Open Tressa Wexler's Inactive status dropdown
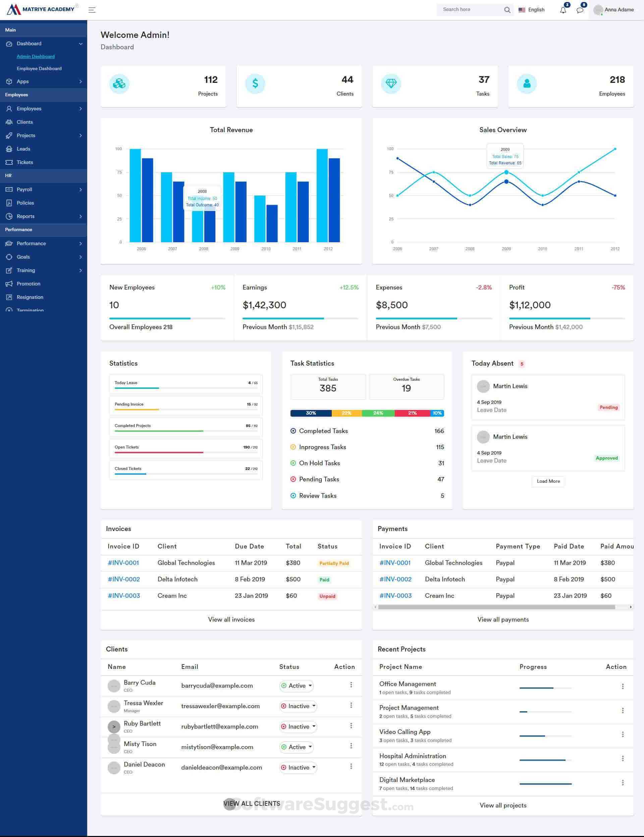The height and width of the screenshot is (837, 644). pyautogui.click(x=298, y=706)
